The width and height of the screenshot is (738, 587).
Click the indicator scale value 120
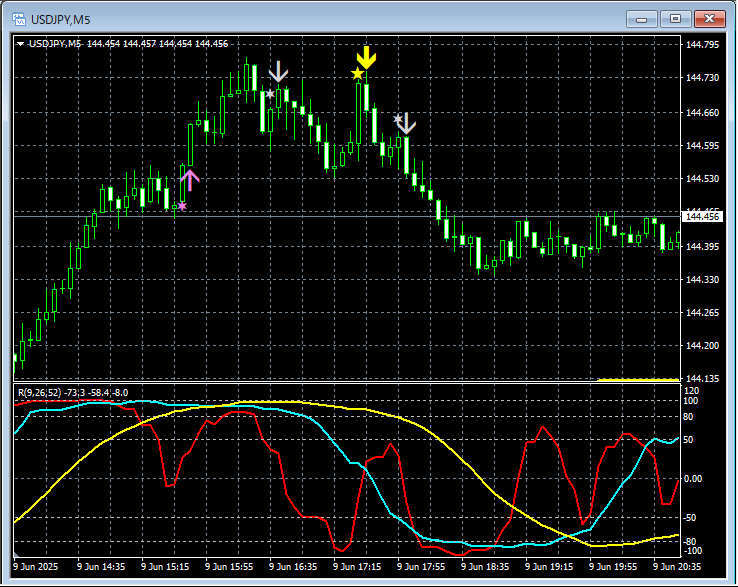pyautogui.click(x=692, y=391)
